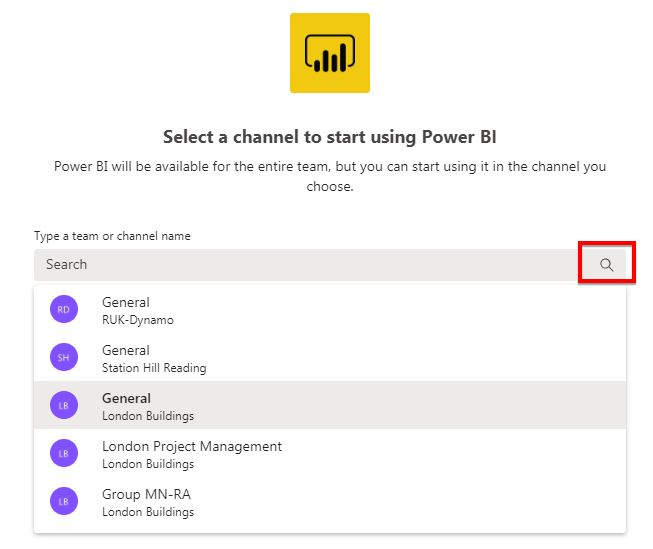
Task: Select Group MN-RA channel
Action: coord(330,501)
